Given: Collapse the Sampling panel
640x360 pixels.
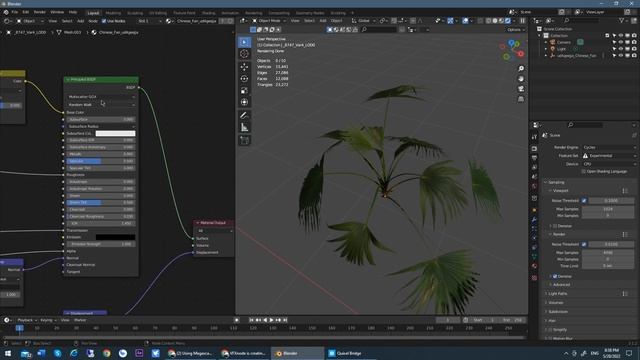Looking at the screenshot, I should pos(556,182).
